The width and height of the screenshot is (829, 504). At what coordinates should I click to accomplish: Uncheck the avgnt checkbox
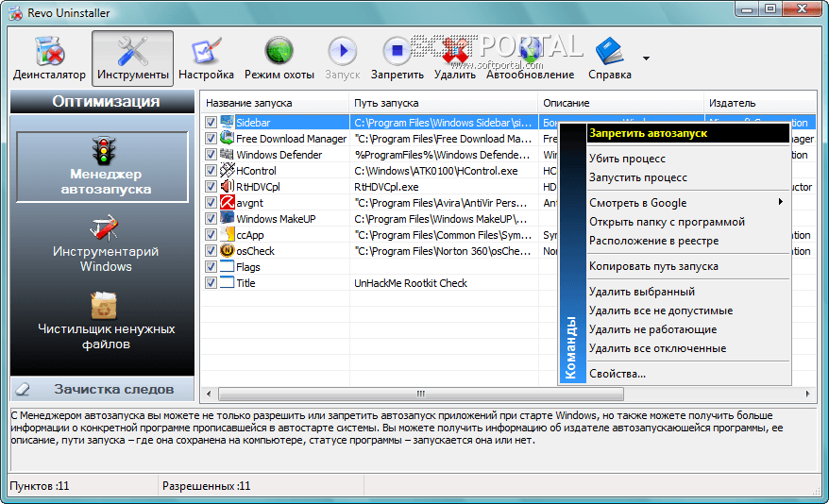click(x=211, y=203)
